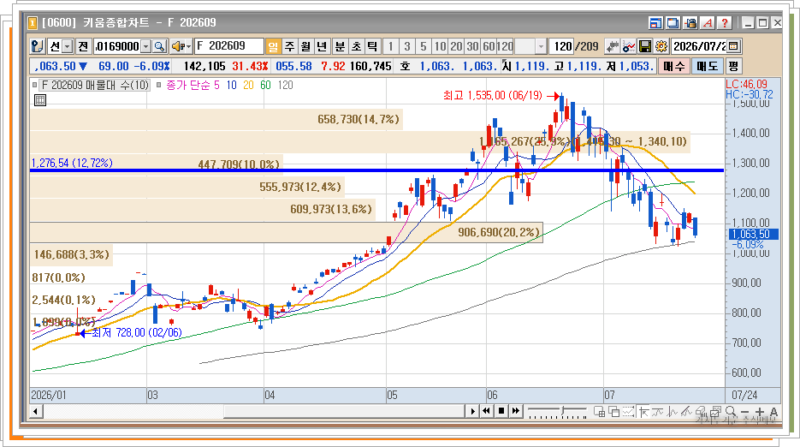Click the horizontal chart scrollbar track

[254, 411]
